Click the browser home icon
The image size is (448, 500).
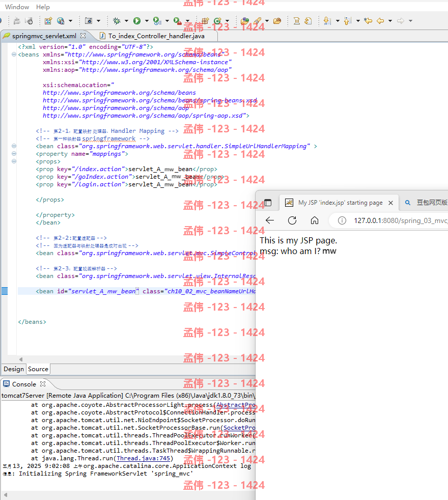pos(315,220)
